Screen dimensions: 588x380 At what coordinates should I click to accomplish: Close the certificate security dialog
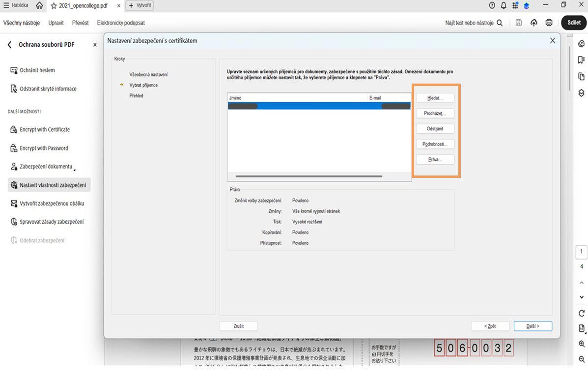click(552, 40)
